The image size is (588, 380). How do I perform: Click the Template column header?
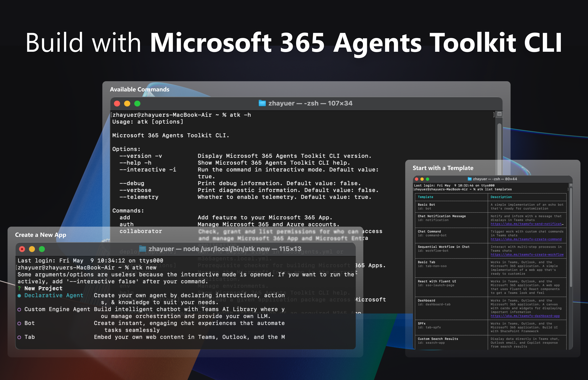(425, 197)
